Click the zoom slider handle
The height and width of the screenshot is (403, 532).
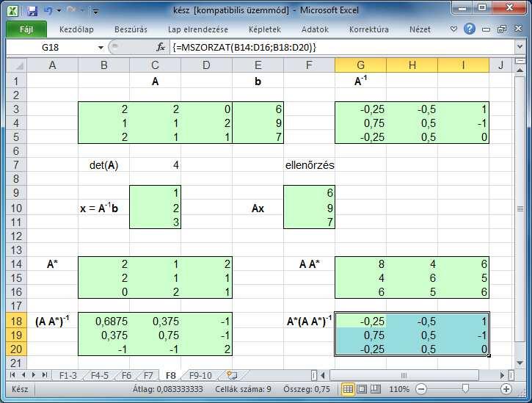pyautogui.click(x=465, y=389)
